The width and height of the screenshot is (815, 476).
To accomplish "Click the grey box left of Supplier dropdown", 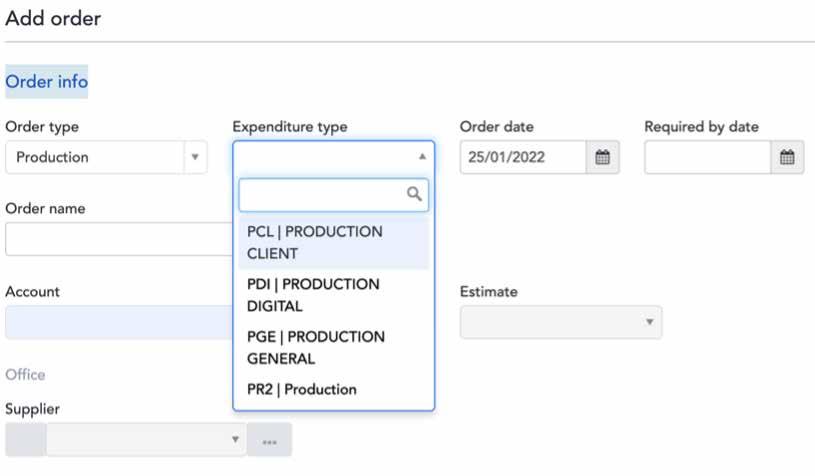I will click(x=25, y=440).
